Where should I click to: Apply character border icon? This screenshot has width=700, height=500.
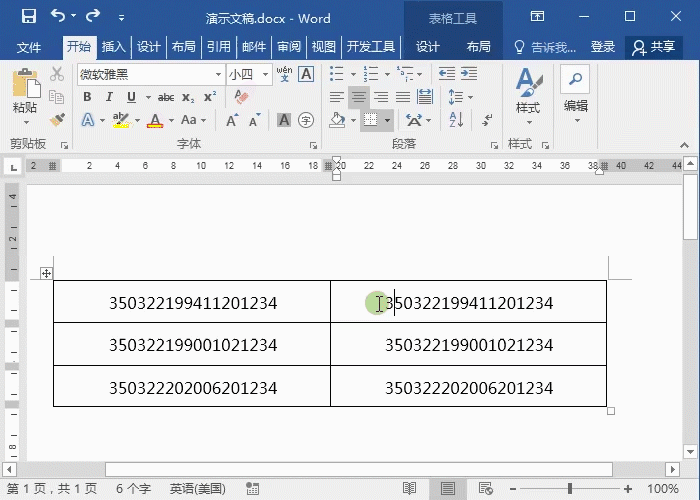pyautogui.click(x=306, y=74)
